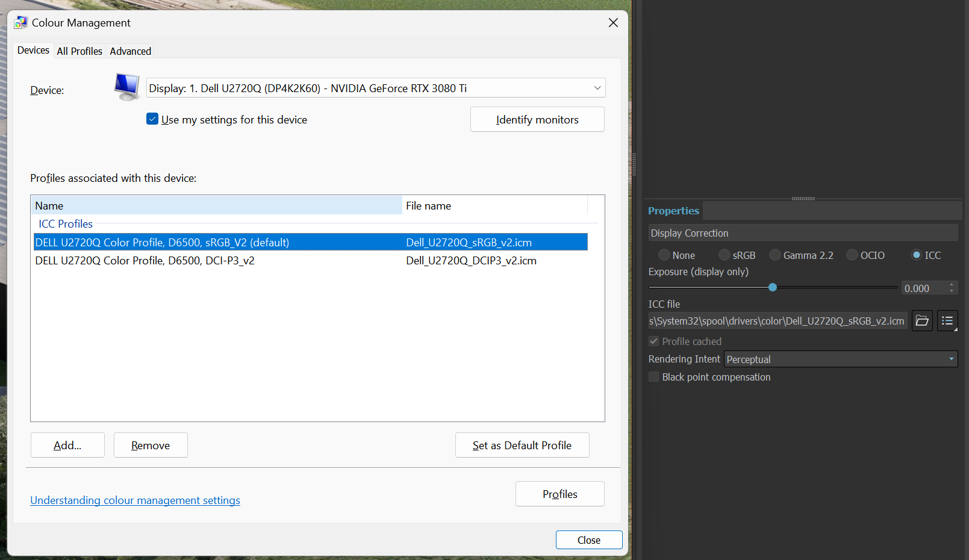Select the OCIO display correction option

pyautogui.click(x=852, y=255)
